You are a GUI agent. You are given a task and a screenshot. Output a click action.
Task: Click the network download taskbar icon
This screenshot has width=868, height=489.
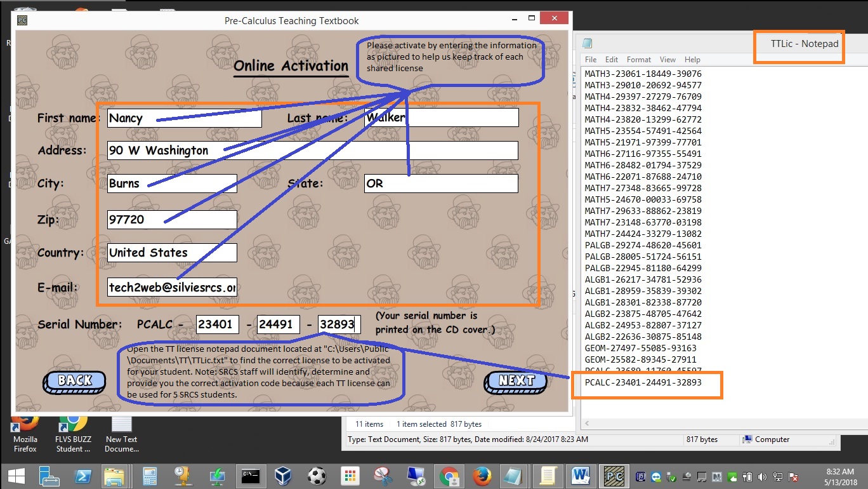(x=216, y=475)
